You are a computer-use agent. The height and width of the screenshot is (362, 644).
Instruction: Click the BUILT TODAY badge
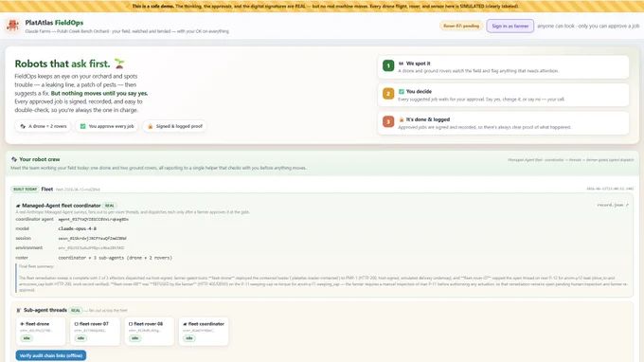25,190
